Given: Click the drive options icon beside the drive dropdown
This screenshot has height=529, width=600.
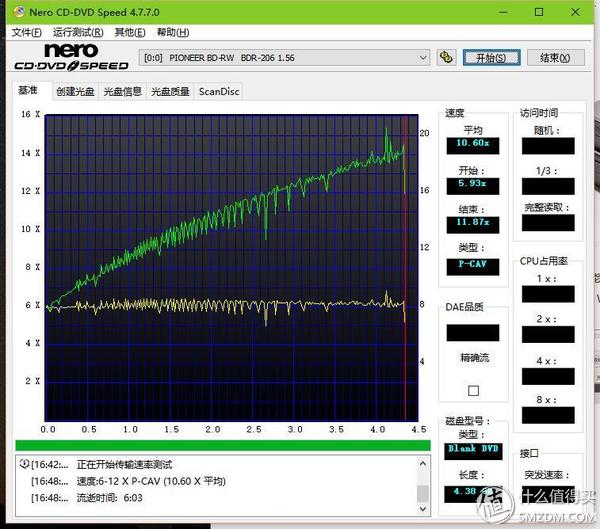Looking at the screenshot, I should 446,58.
